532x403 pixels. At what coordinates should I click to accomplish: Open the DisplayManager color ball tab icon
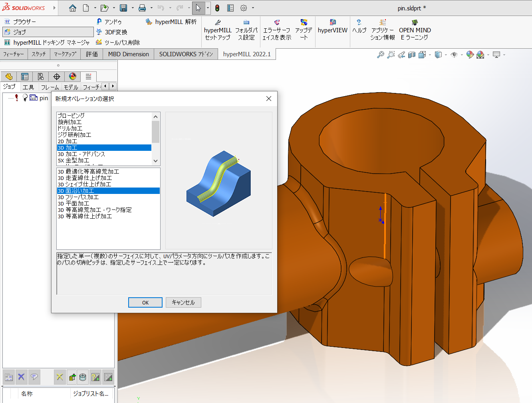point(73,77)
